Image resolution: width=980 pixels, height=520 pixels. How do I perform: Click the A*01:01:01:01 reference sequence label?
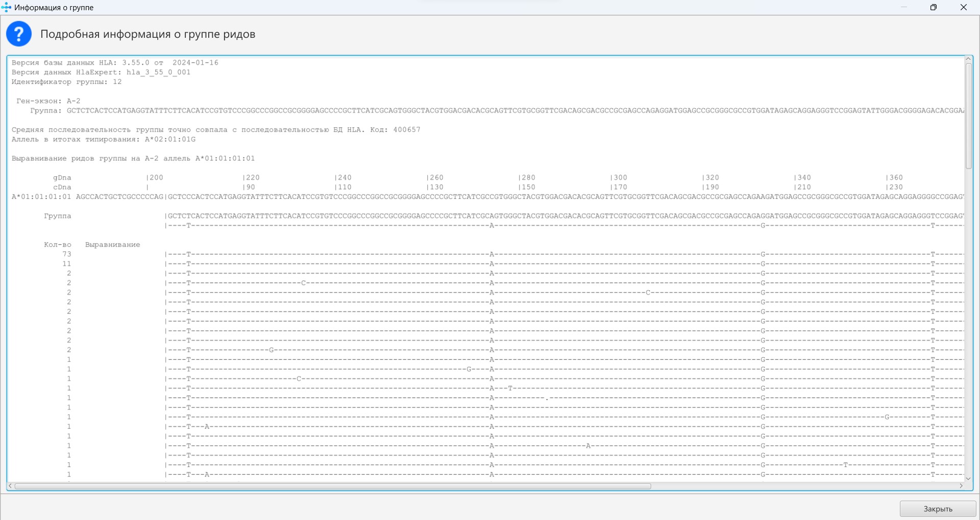[41, 197]
